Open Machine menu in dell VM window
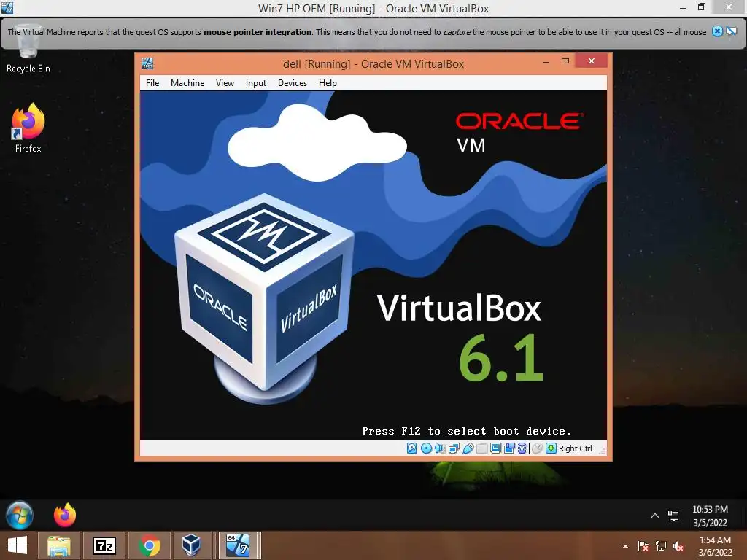 (x=187, y=83)
